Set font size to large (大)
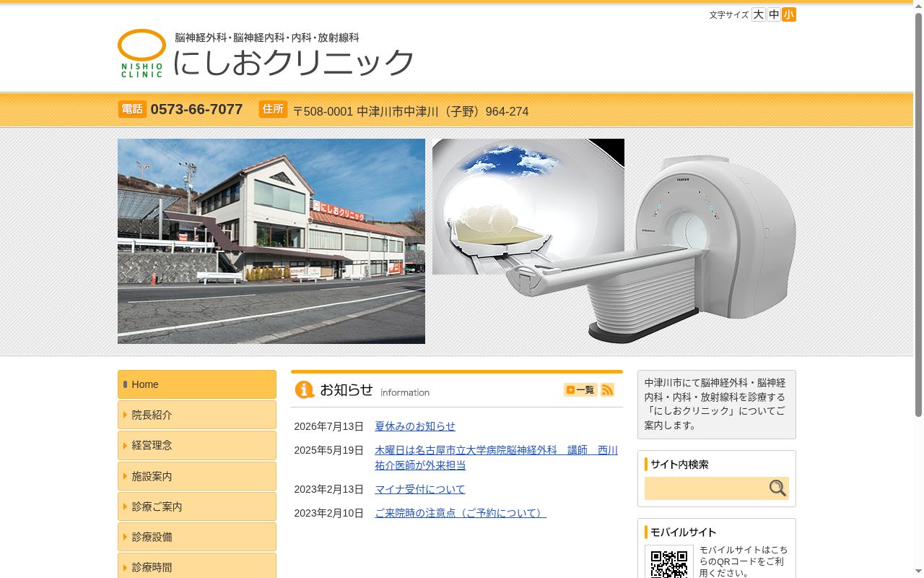 click(758, 14)
